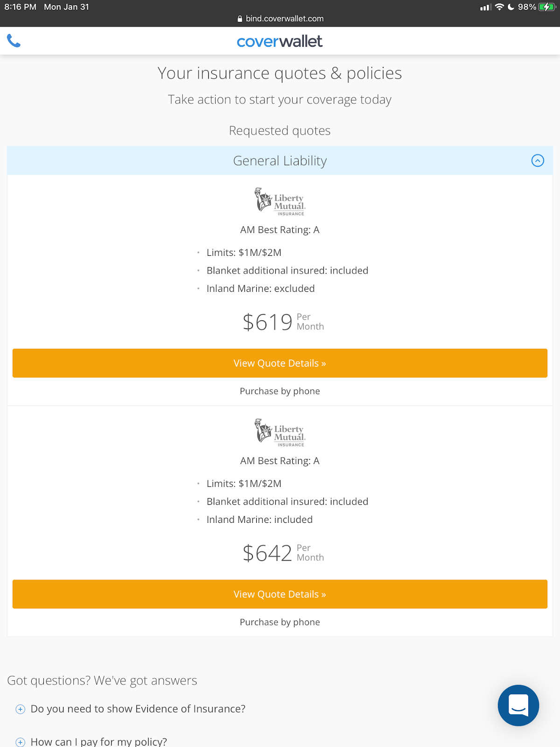Image resolution: width=560 pixels, height=747 pixels.
Task: Open the chat support widget
Action: (518, 705)
